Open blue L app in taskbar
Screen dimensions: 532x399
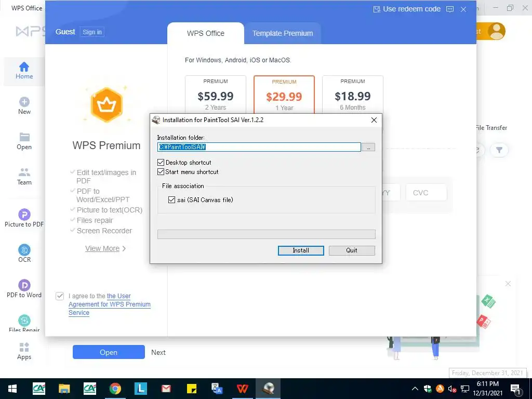pos(140,389)
